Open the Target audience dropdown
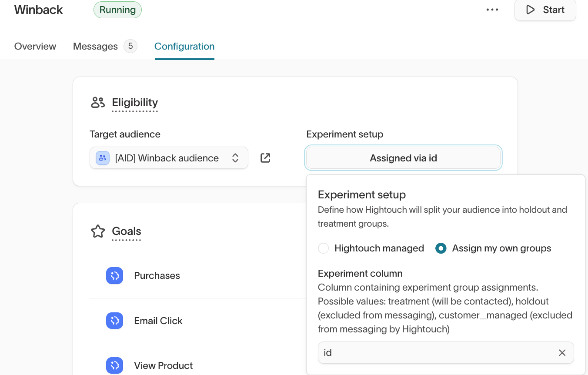Image resolution: width=588 pixels, height=375 pixels. click(169, 158)
